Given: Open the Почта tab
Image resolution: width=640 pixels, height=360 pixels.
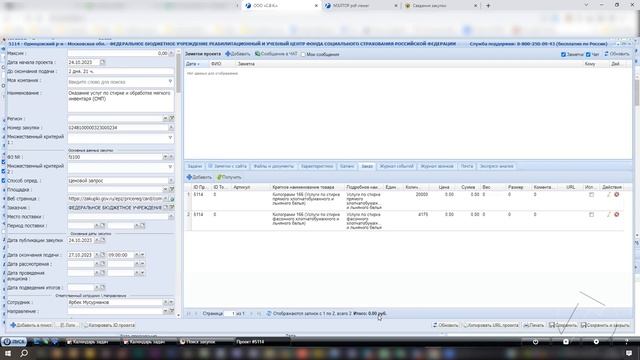Looking at the screenshot, I should click(467, 167).
